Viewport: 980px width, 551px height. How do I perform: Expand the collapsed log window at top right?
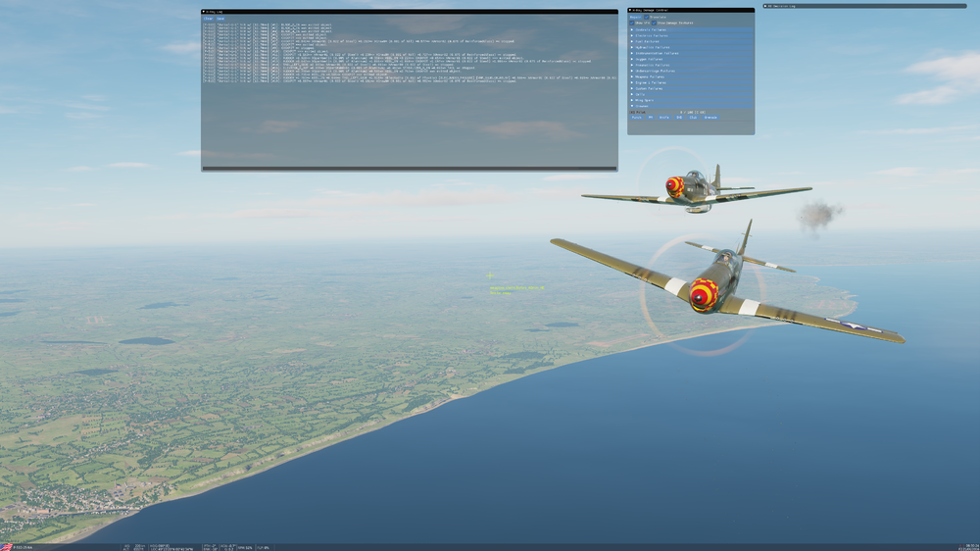tap(765, 6)
